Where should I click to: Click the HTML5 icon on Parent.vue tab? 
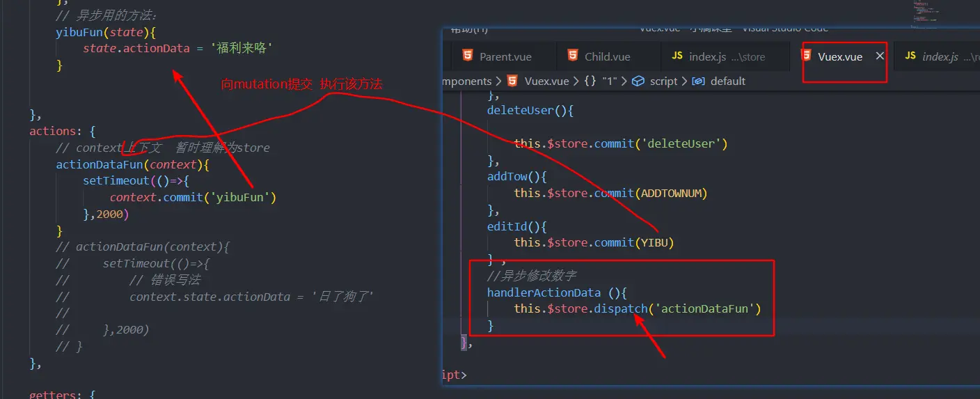coord(466,56)
